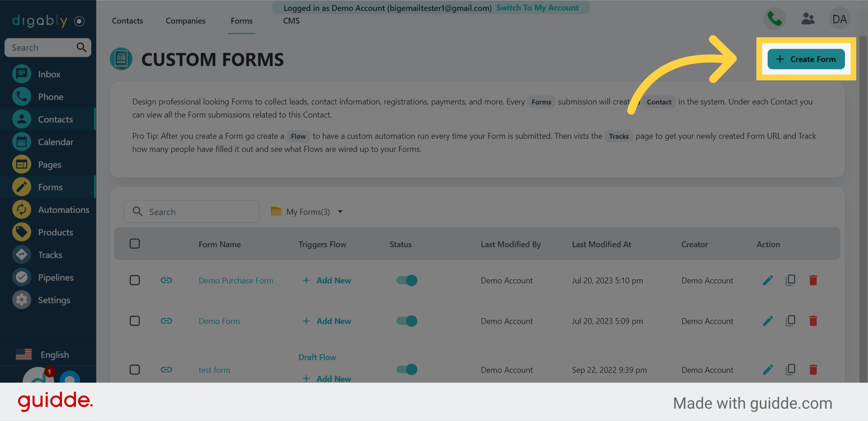Click Switch To My Account link
Screen dimensions: 868x421
coord(538,8)
